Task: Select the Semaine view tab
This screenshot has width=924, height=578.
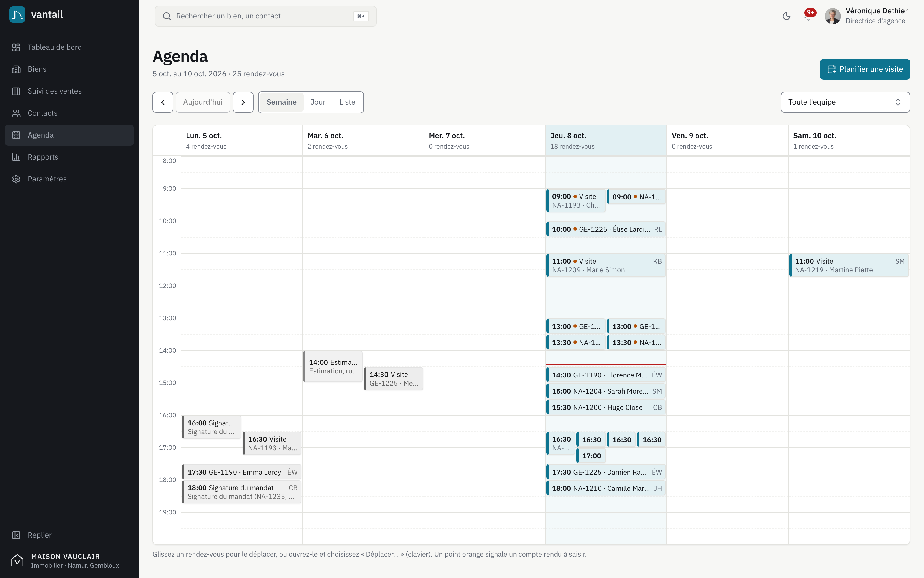Action: 282,102
